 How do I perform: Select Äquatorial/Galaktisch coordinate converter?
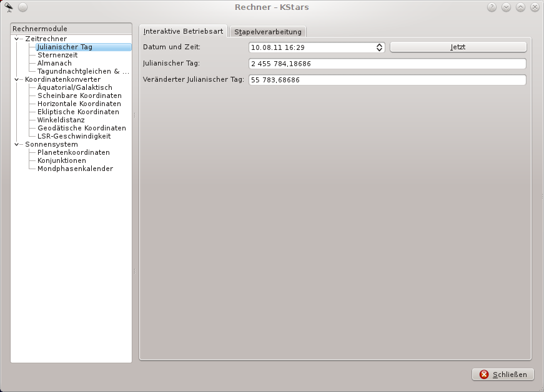coord(74,87)
